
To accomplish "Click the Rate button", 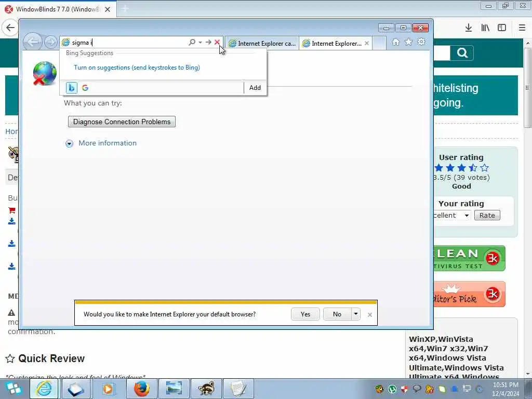I will pos(487,215).
